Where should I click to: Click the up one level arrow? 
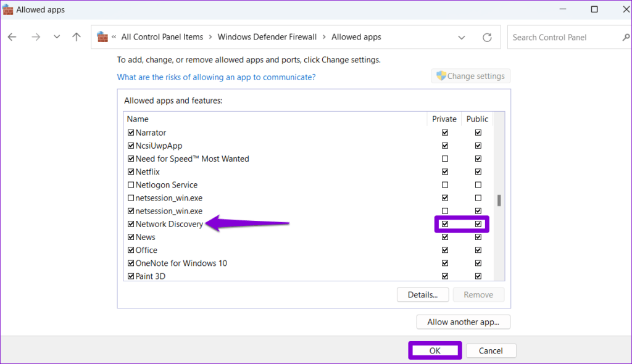76,37
